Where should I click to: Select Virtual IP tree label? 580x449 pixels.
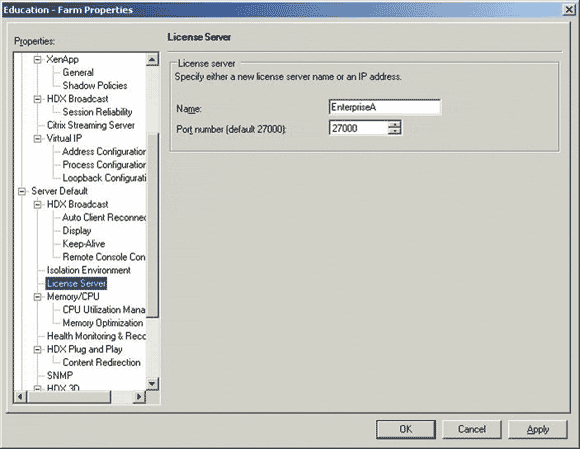pos(64,138)
